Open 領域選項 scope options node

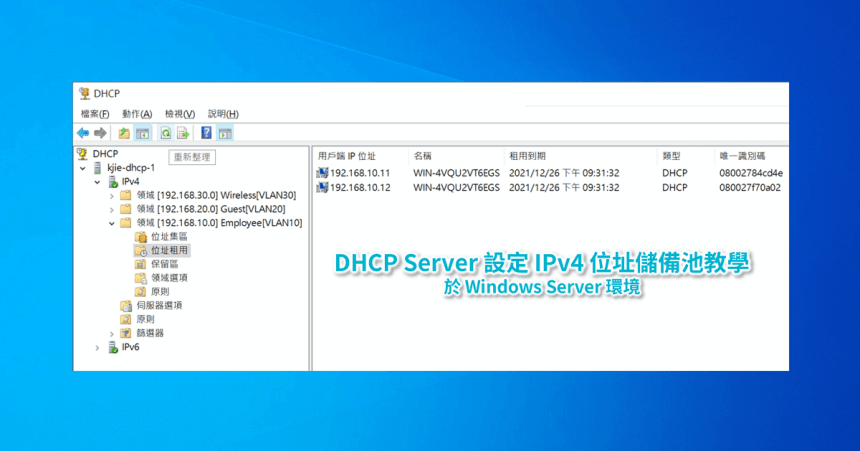coord(169,278)
